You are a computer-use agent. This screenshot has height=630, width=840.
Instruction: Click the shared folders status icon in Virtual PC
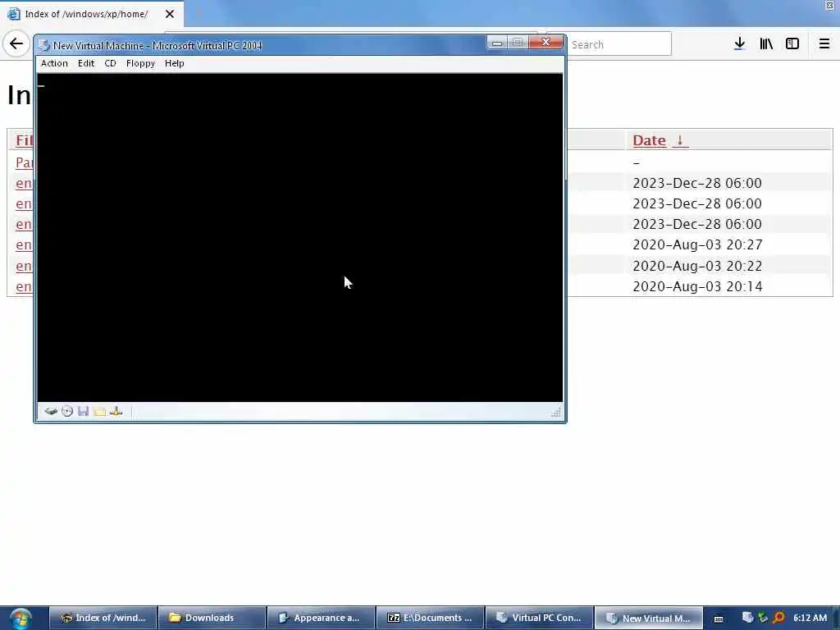pyautogui.click(x=99, y=412)
